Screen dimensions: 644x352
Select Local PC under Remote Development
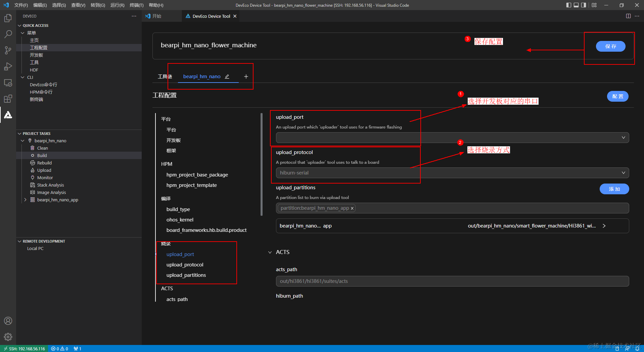(35, 249)
